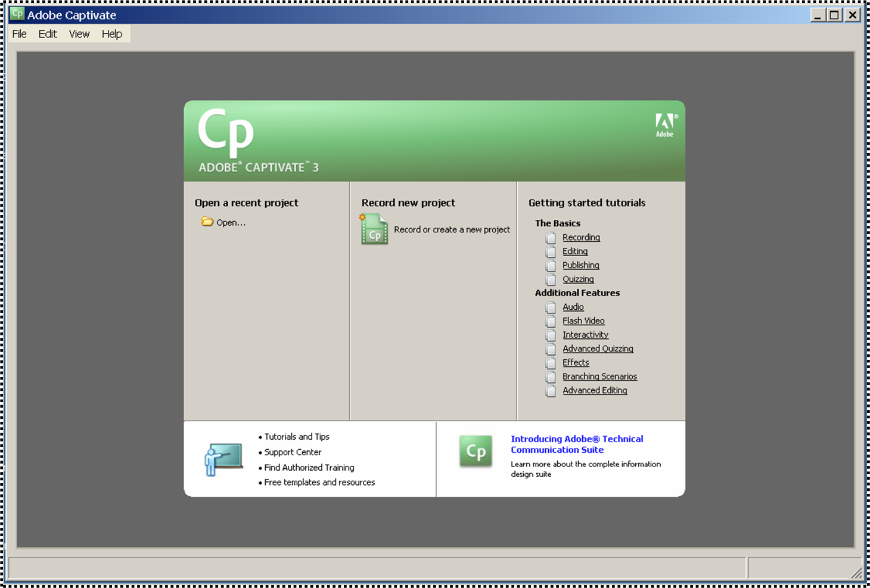Click the Adobe logo in the green banner
Screen dimensions: 870x588
click(x=666, y=125)
